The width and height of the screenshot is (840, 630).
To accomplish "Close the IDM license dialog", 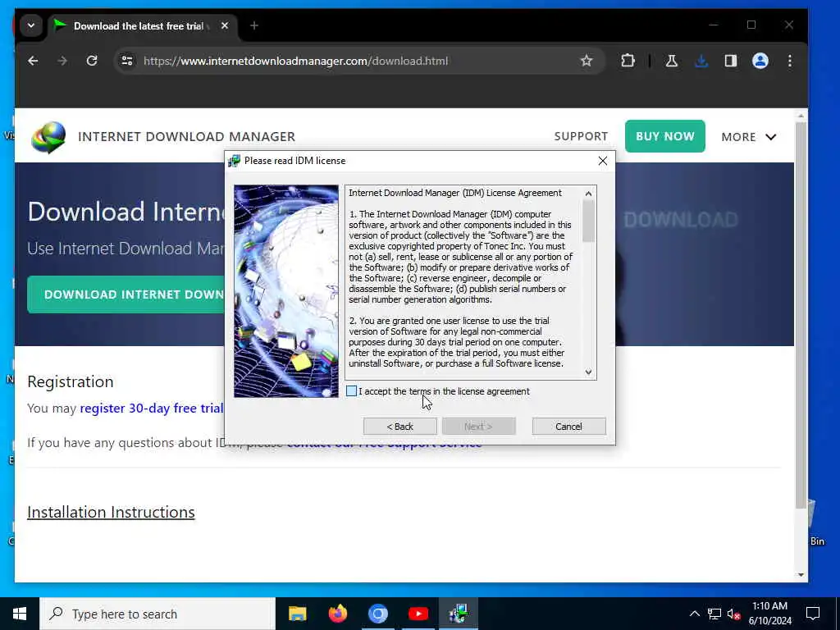I will tap(603, 161).
